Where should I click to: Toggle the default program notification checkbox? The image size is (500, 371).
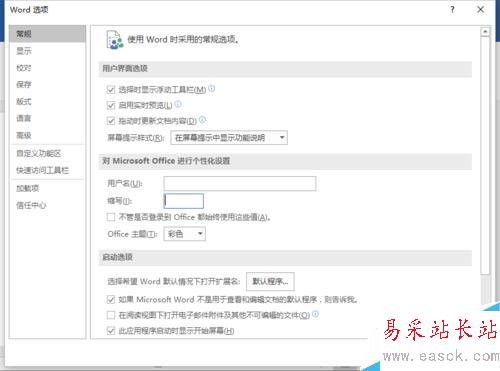point(111,300)
